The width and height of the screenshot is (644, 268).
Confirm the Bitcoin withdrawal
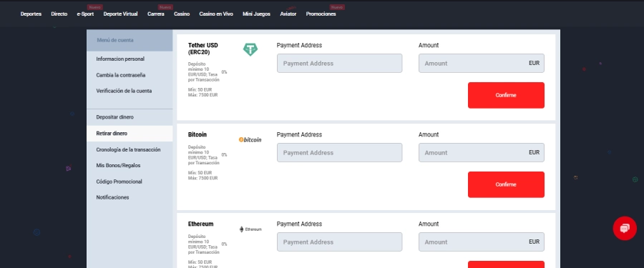coord(506,184)
